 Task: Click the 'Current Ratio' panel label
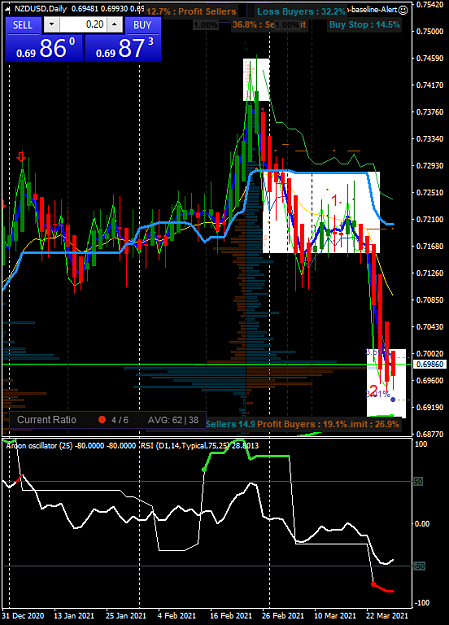(47, 420)
